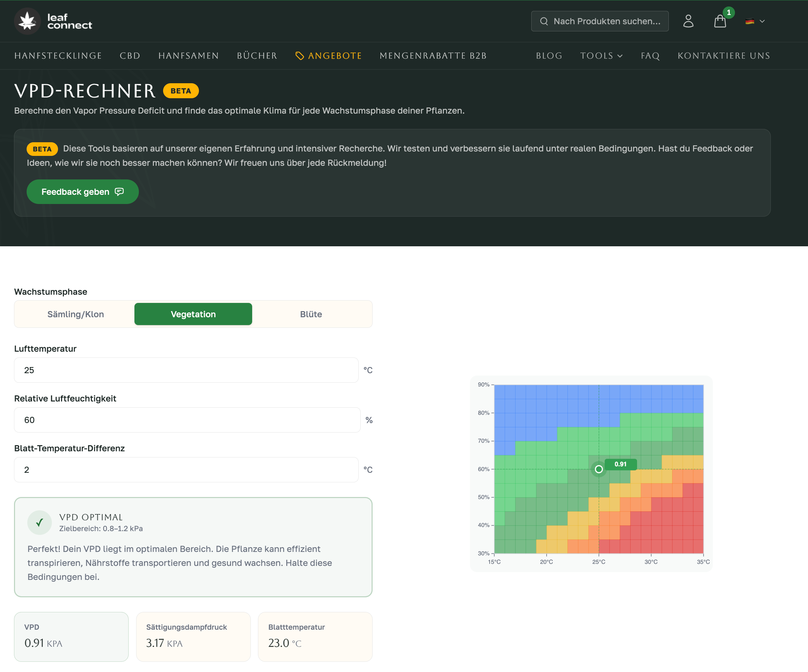Viewport: 808px width, 672px height.
Task: Open the language selector chevron
Action: coord(762,21)
